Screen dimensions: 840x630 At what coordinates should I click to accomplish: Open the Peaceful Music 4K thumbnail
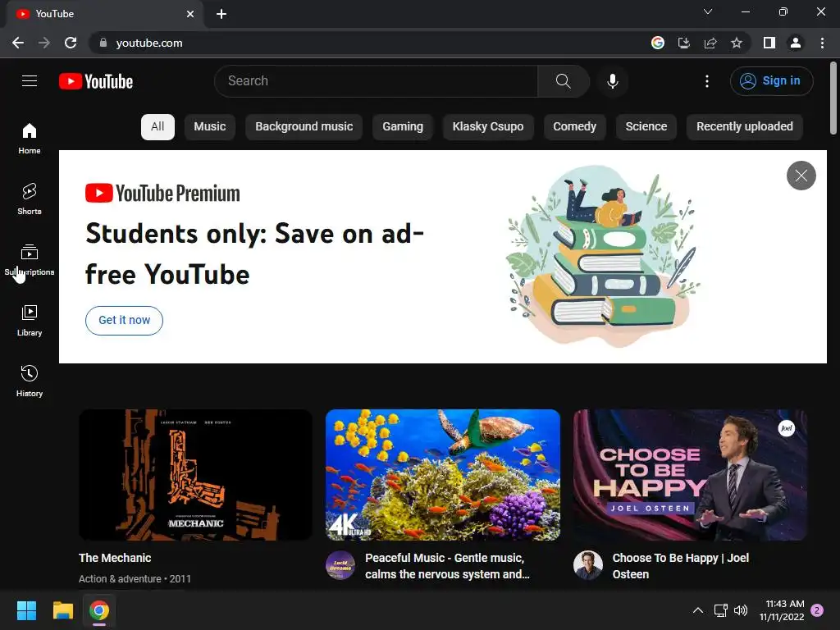coord(443,475)
